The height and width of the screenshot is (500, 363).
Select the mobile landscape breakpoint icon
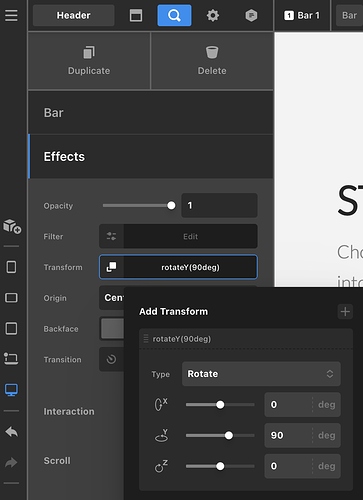click(11, 298)
